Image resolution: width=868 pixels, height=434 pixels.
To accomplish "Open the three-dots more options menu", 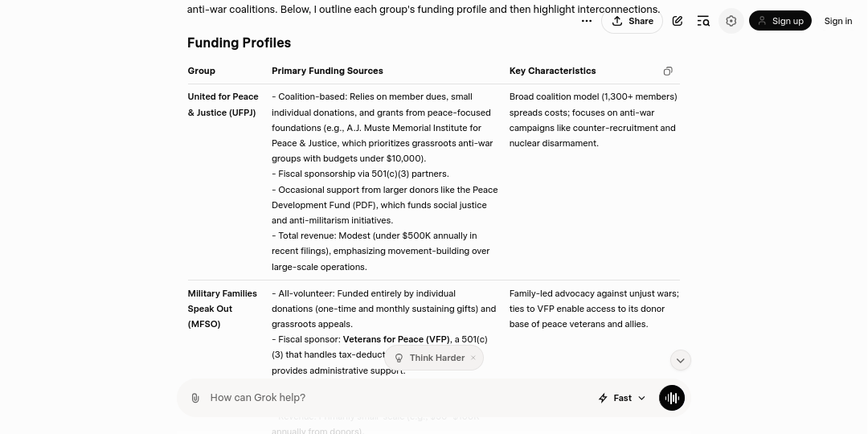I will 587,21.
